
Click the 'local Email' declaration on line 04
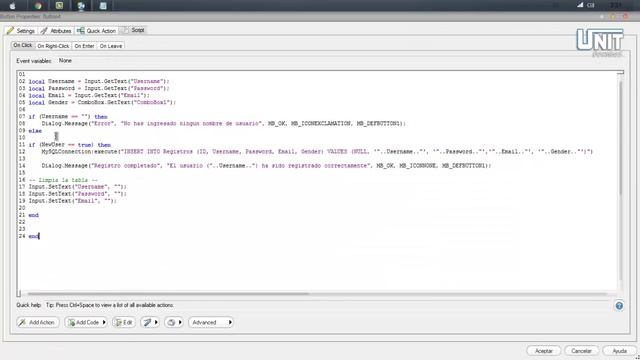click(89, 96)
